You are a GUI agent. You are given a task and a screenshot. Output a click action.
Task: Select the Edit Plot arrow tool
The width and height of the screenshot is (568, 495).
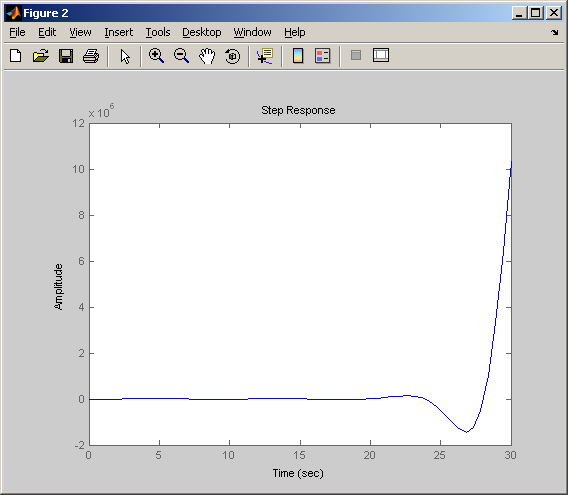[x=125, y=56]
